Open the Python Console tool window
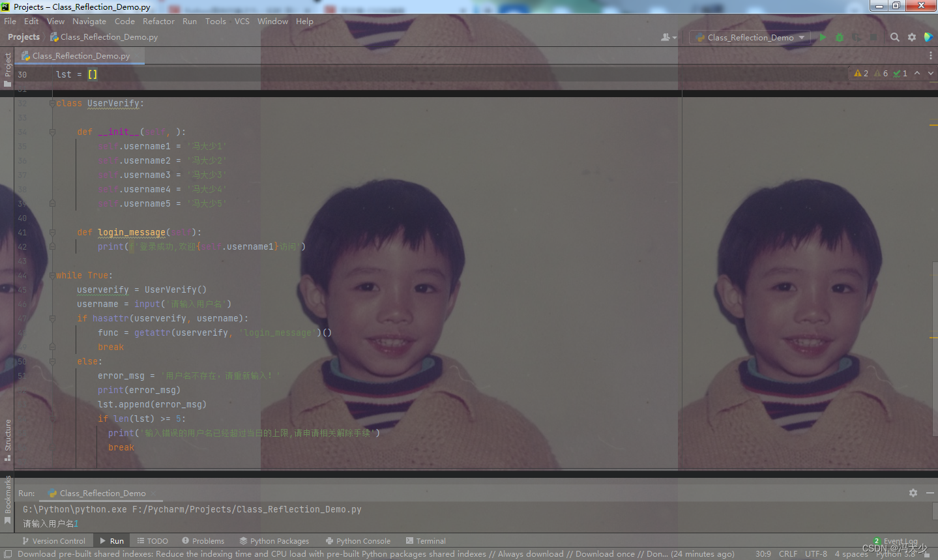Screen dimensions: 938x560 (358, 540)
